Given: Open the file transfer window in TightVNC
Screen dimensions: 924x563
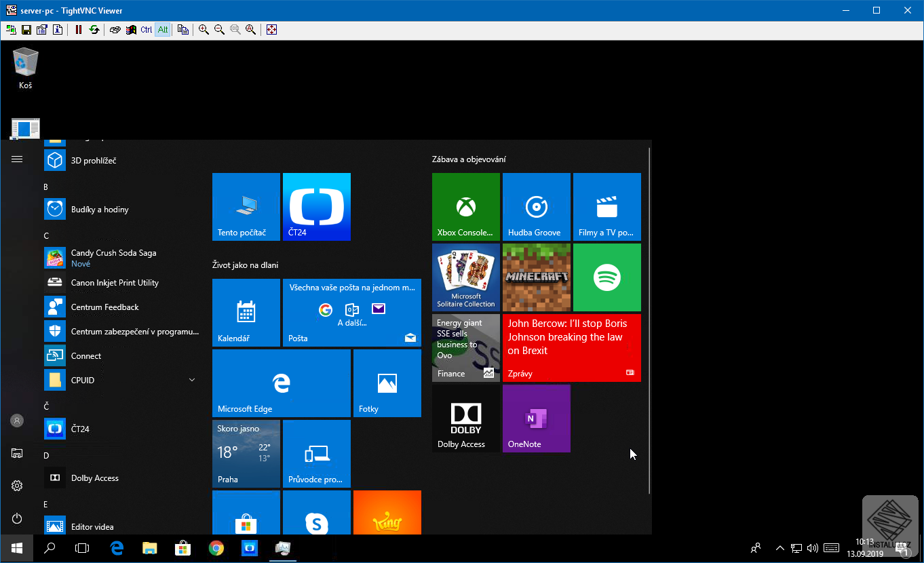Looking at the screenshot, I should point(183,29).
